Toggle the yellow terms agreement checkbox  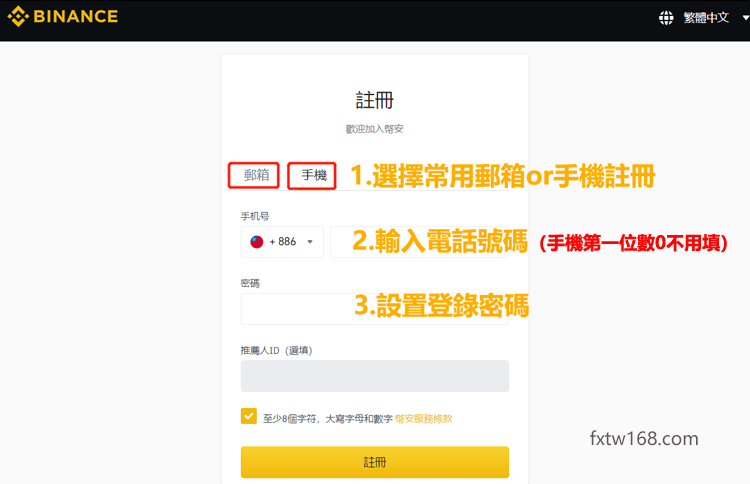(249, 416)
